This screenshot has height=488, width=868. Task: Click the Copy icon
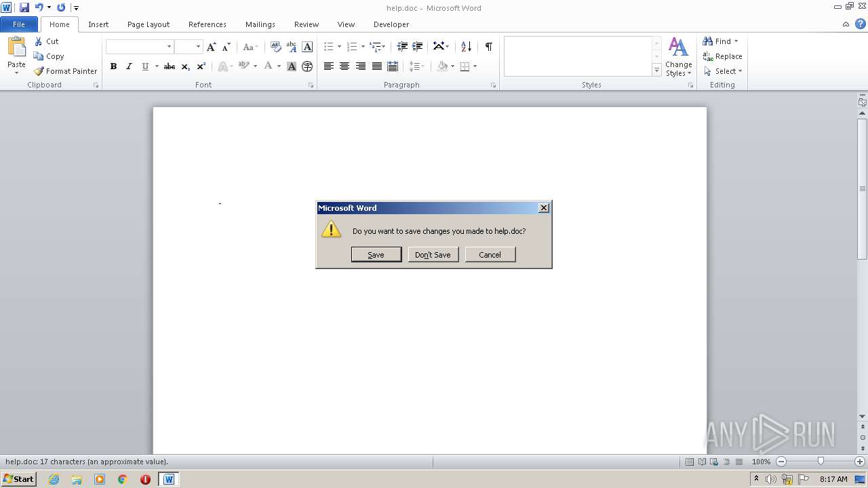[39, 56]
